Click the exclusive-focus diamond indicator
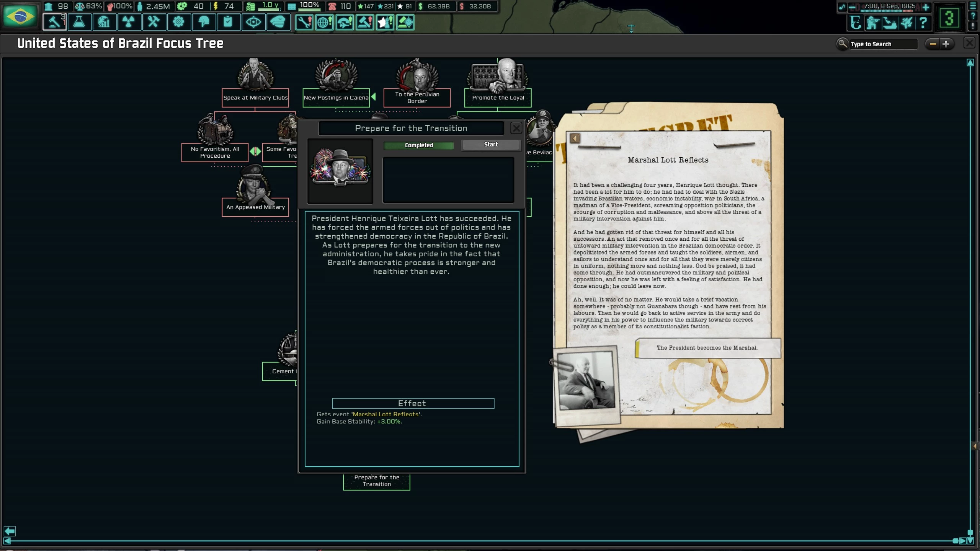The width and height of the screenshot is (980, 551). (255, 152)
